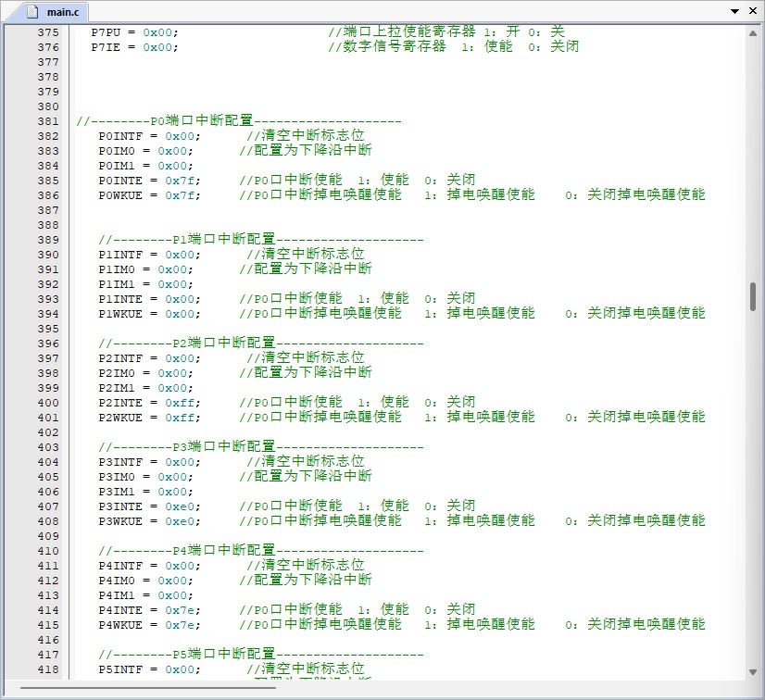Open the active files dropdown arrow

tap(735, 11)
